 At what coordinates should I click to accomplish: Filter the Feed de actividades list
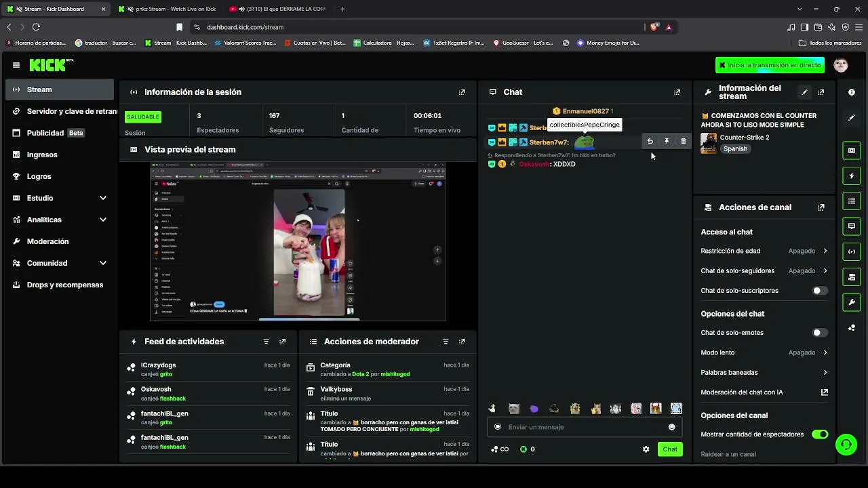tap(266, 342)
